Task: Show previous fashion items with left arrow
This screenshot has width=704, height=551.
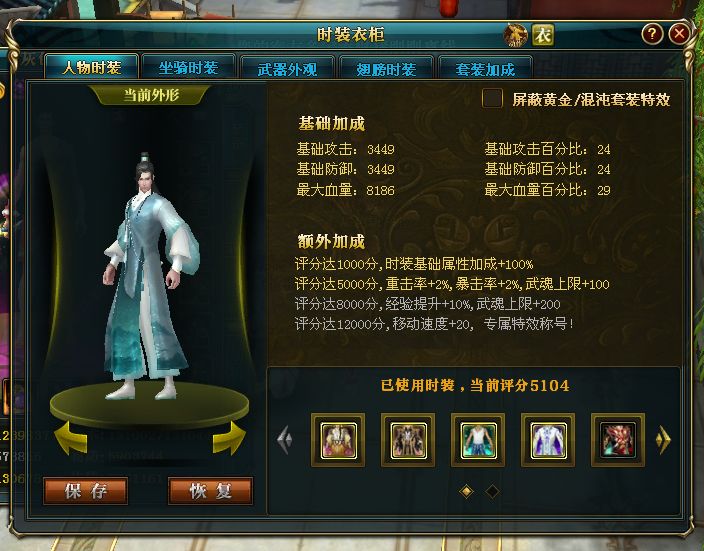Action: click(285, 440)
